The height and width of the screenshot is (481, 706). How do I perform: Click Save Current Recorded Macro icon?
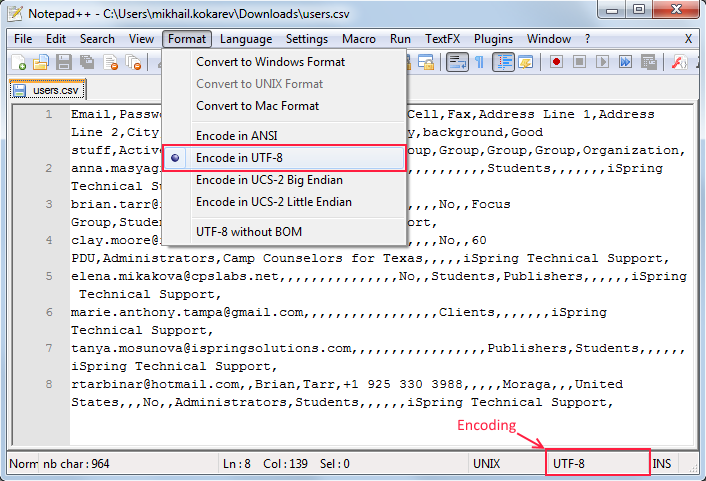[649, 62]
